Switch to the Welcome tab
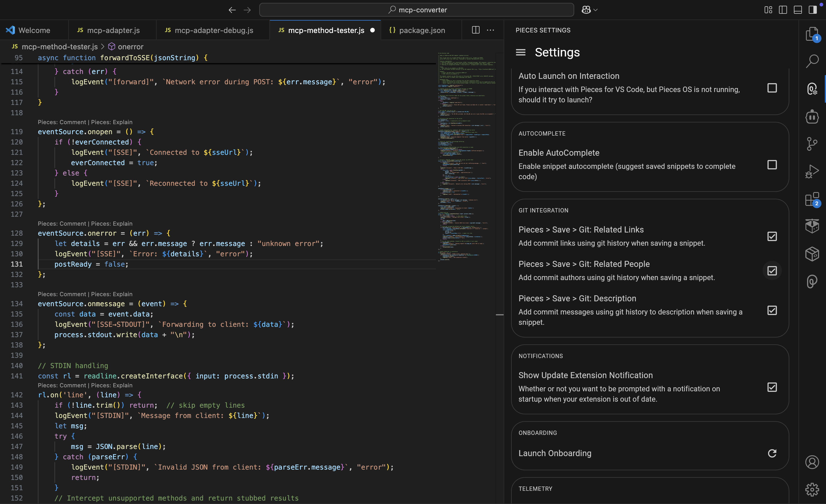Screen dimensions: 826x504 point(34,30)
